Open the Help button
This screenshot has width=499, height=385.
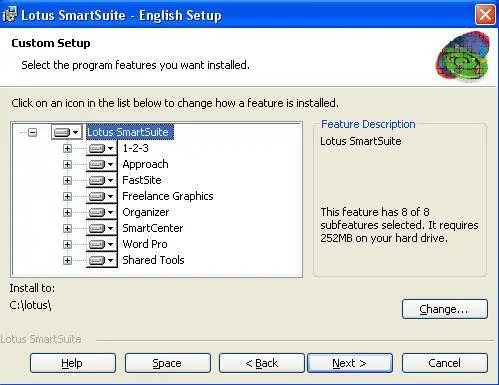[73, 363]
